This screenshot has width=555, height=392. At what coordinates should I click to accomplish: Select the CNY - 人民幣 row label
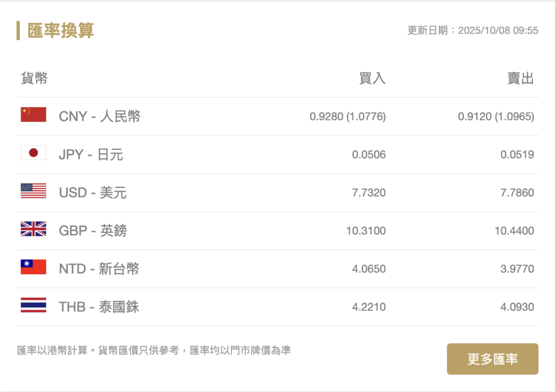tap(99, 116)
